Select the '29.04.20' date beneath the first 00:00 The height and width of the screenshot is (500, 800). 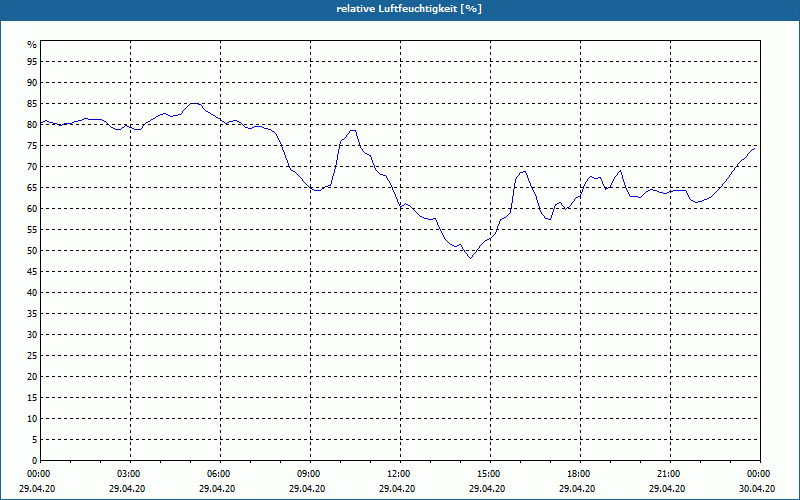click(x=37, y=489)
